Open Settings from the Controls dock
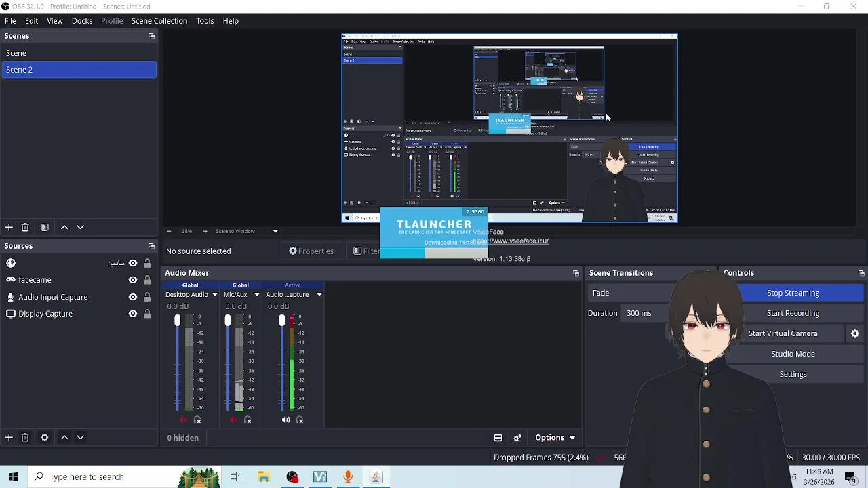Image resolution: width=868 pixels, height=488 pixels. [793, 374]
